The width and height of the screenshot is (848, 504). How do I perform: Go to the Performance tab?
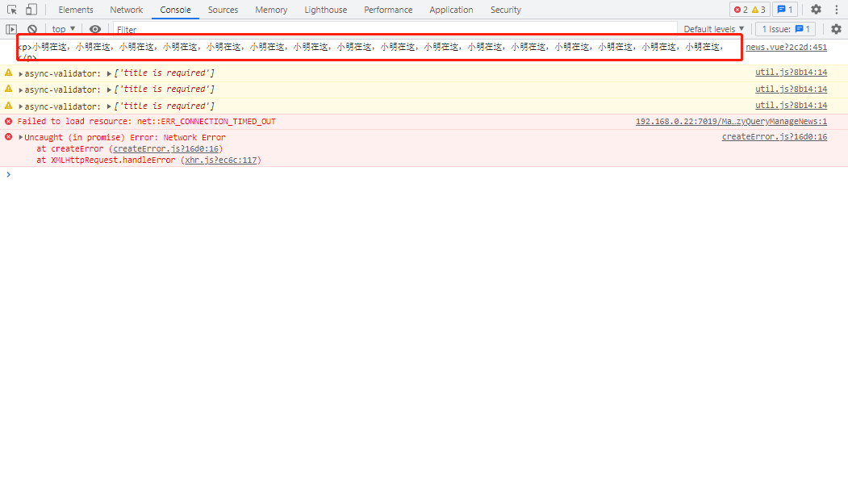tap(388, 10)
